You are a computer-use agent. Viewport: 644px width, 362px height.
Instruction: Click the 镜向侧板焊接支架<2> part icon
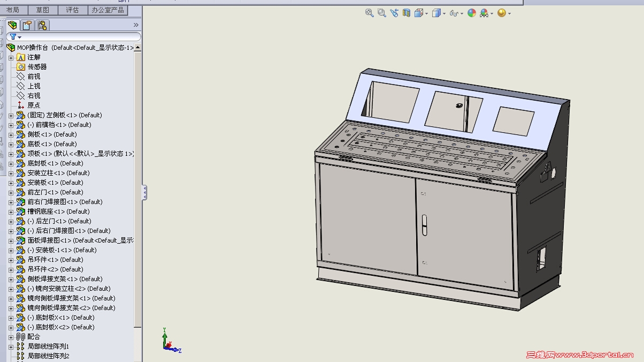(x=21, y=308)
